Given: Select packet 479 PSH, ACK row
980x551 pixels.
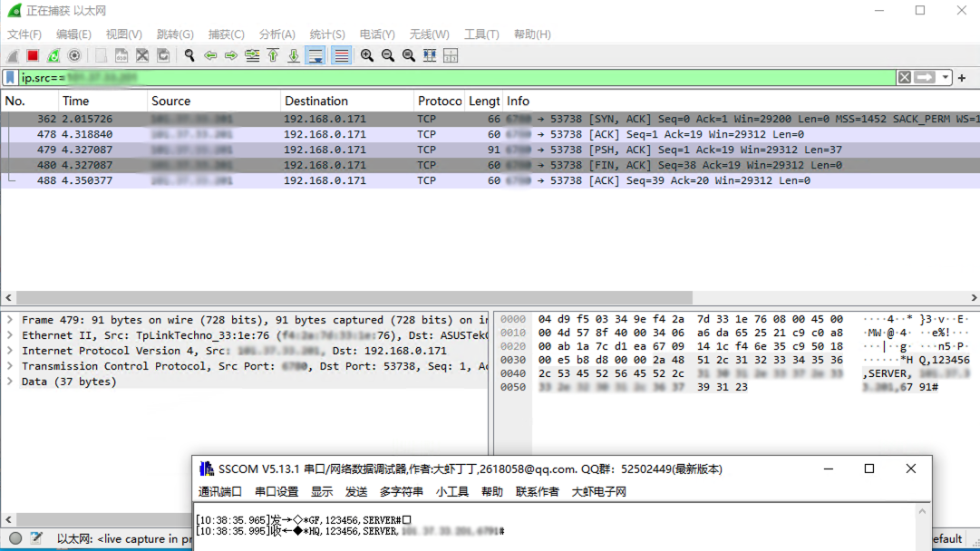Looking at the screenshot, I should 490,150.
